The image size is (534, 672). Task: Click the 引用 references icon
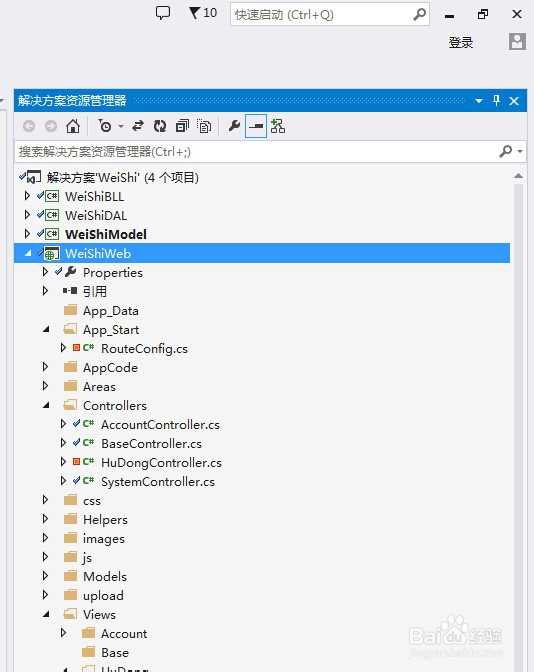click(70, 291)
